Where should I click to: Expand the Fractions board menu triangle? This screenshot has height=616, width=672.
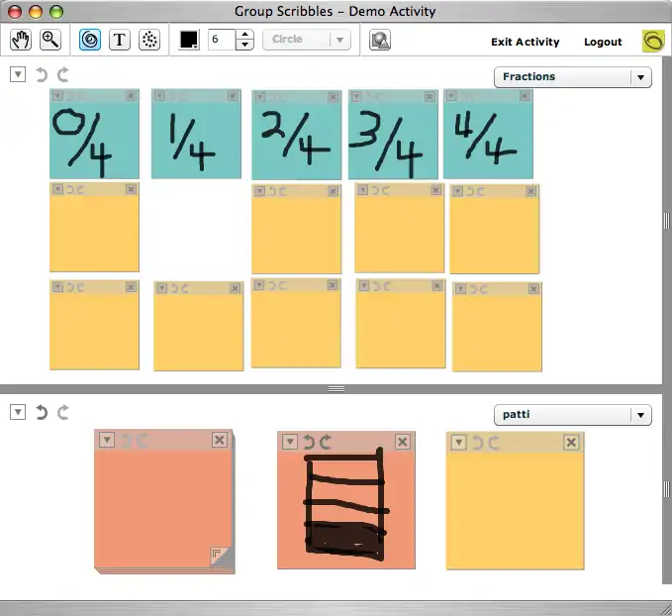[x=18, y=74]
